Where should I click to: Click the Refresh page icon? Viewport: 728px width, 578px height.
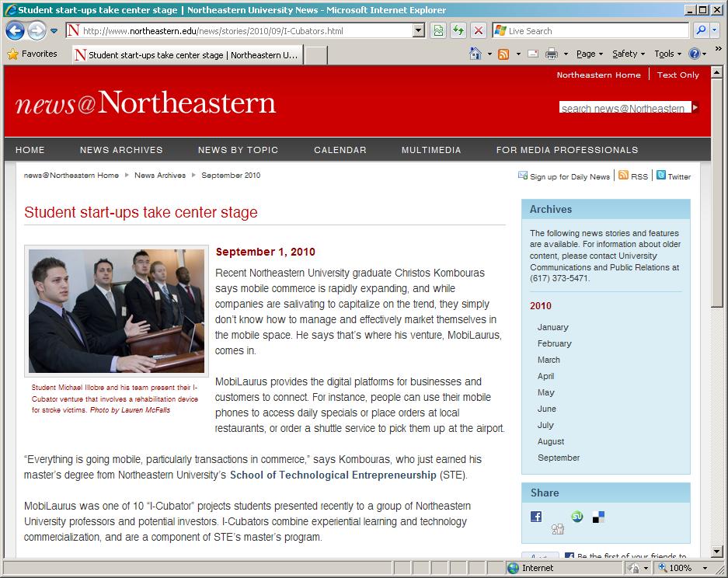pyautogui.click(x=458, y=31)
